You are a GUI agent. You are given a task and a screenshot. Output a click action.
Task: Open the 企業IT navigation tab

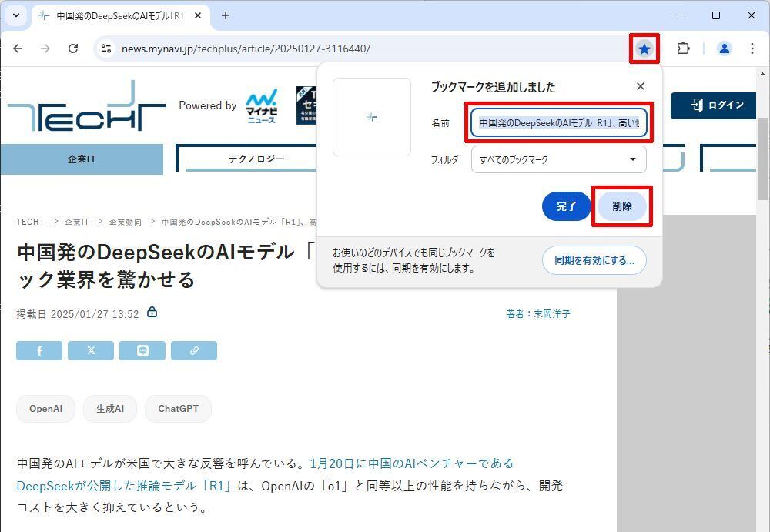(x=82, y=159)
